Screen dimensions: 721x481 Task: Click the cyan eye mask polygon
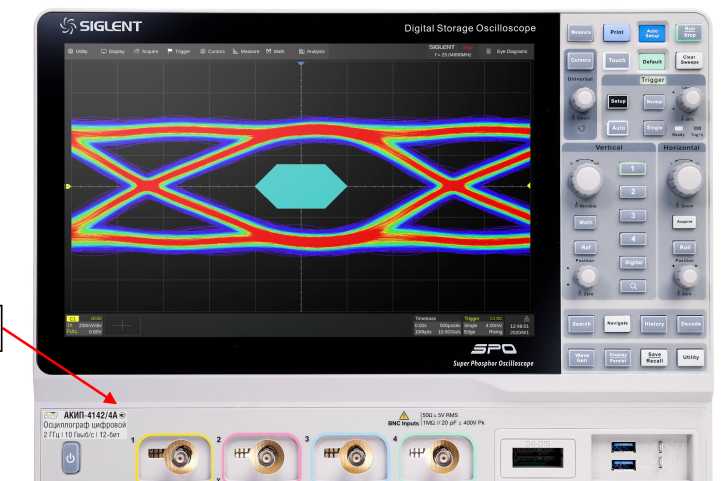301,187
